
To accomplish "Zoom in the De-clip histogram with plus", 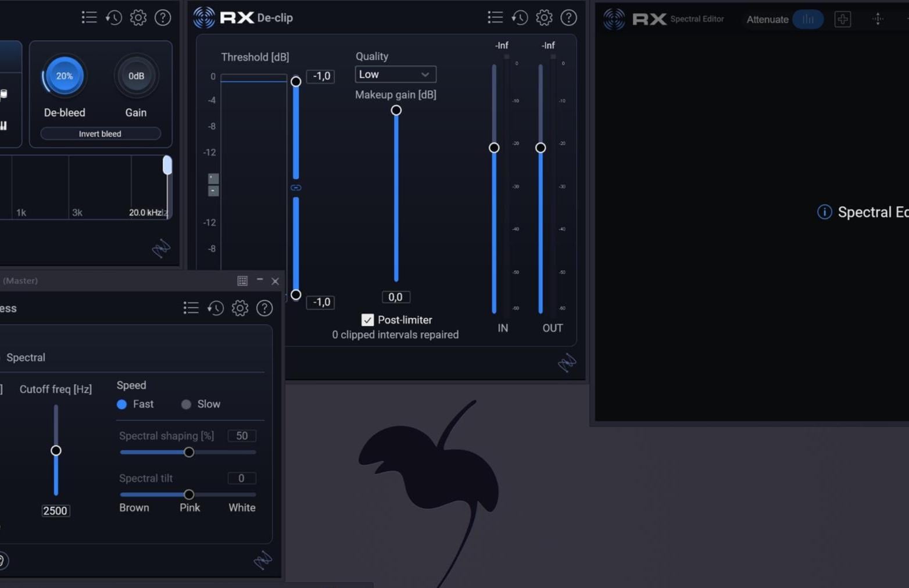I will [x=213, y=178].
